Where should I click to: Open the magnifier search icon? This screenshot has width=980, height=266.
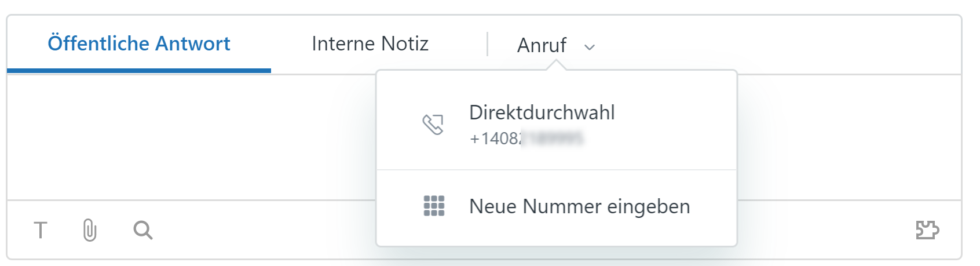click(x=142, y=230)
